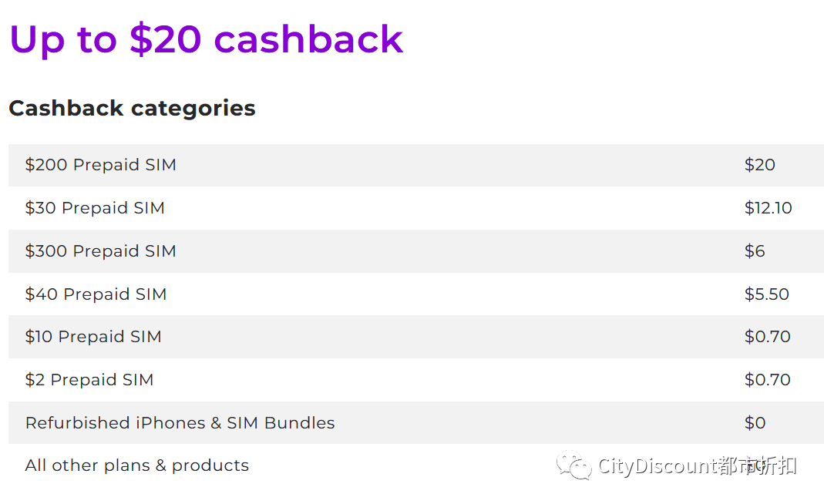Select the $2 Prepaid SIM row label
Image resolution: width=824 pixels, height=504 pixels.
tap(89, 380)
